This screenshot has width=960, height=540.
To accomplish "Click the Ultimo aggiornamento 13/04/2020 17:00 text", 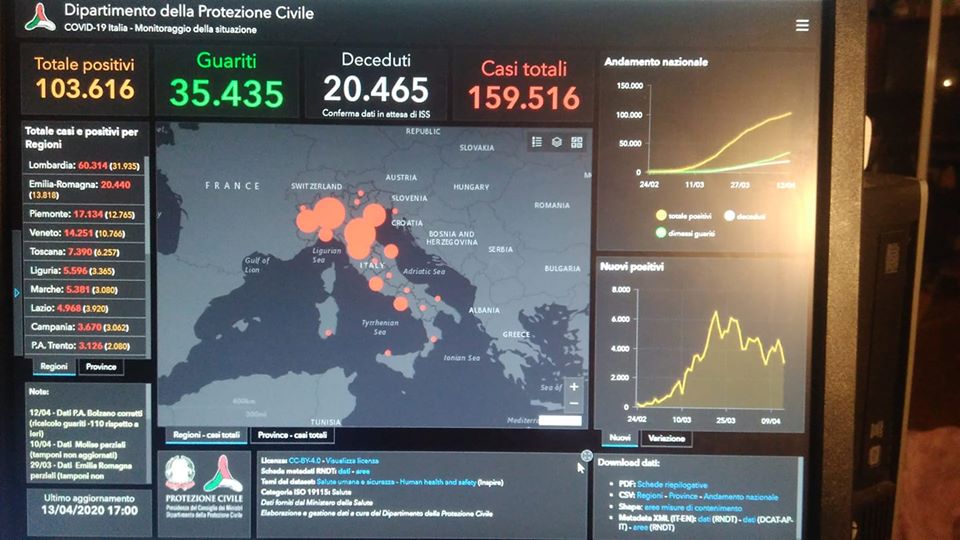I will 89,504.
